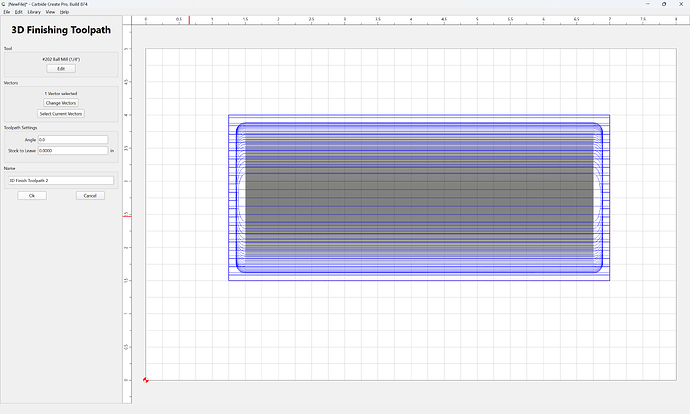Click into the Angle input field
The width and height of the screenshot is (690, 414).
point(73,139)
